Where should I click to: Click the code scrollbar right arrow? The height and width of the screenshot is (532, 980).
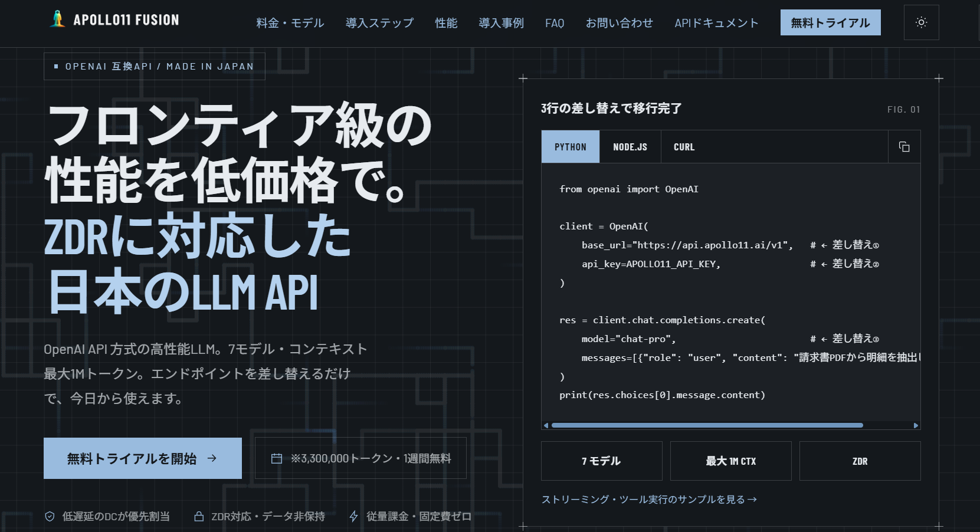(x=916, y=425)
